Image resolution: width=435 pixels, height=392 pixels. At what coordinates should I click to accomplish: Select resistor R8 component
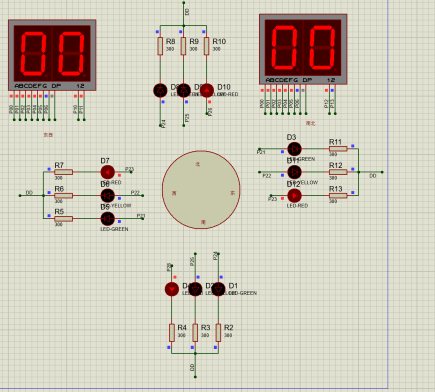pyautogui.click(x=160, y=46)
